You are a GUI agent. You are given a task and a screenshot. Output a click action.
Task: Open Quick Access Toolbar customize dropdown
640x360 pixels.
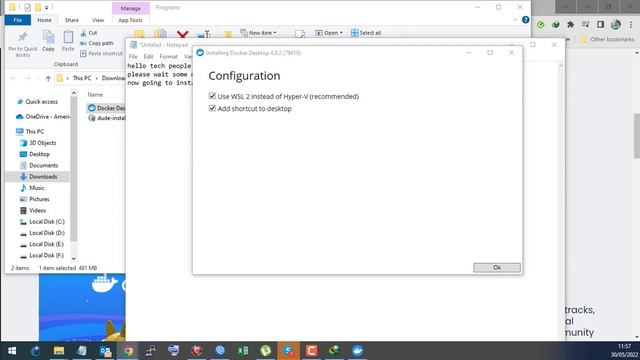coord(47,7)
